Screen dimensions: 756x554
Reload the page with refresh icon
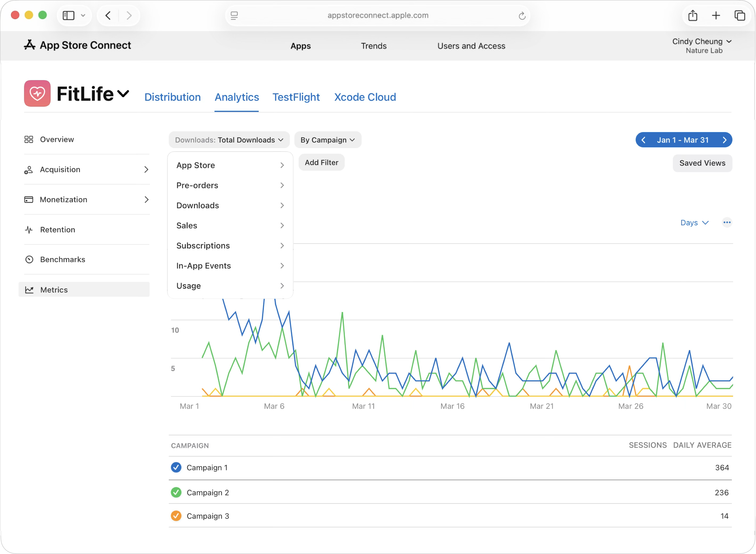point(522,16)
